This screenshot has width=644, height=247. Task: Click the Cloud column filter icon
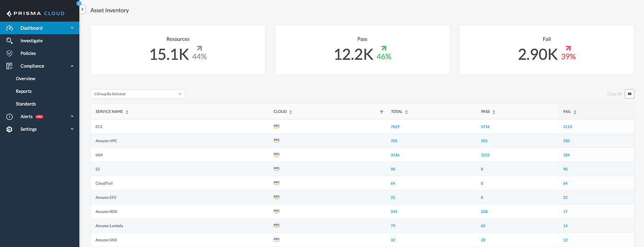[x=381, y=112]
